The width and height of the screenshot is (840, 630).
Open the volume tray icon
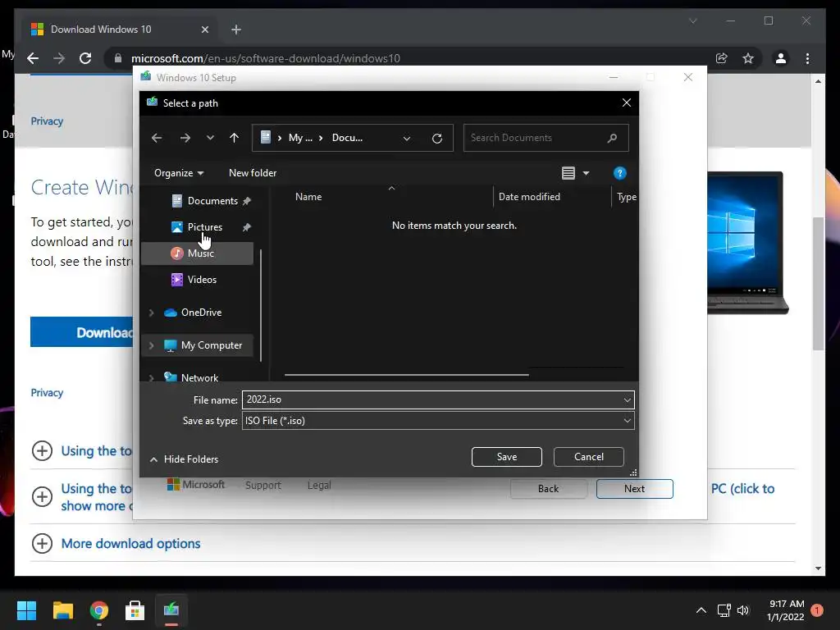pyautogui.click(x=743, y=610)
